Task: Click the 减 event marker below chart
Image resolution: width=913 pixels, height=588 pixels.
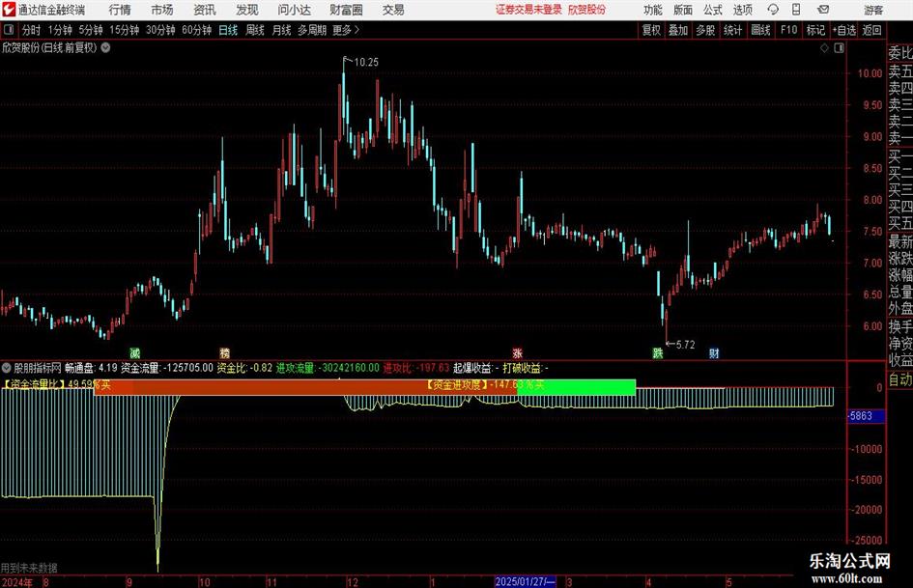Action: (x=134, y=352)
